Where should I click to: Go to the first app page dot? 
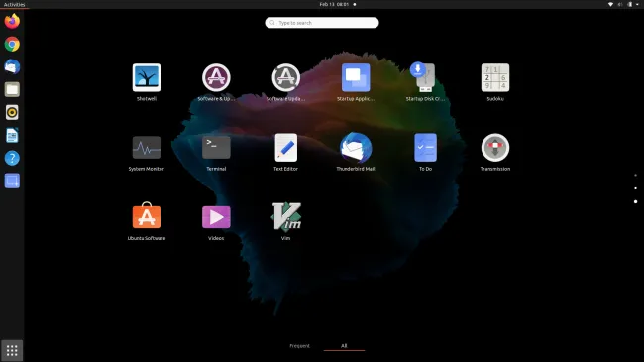635,176
